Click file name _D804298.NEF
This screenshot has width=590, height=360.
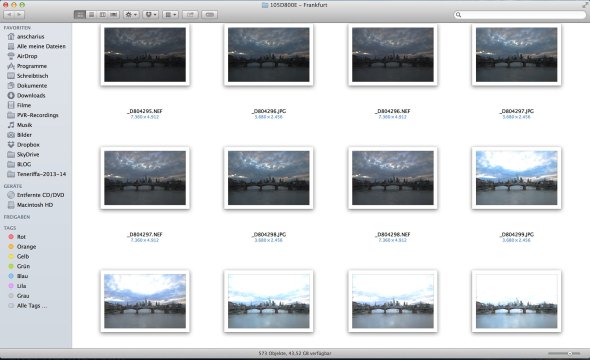point(393,234)
